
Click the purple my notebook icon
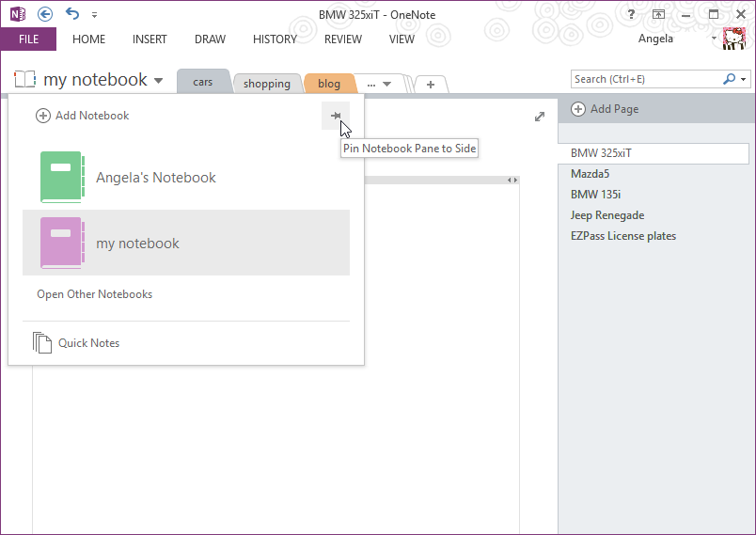click(x=63, y=243)
